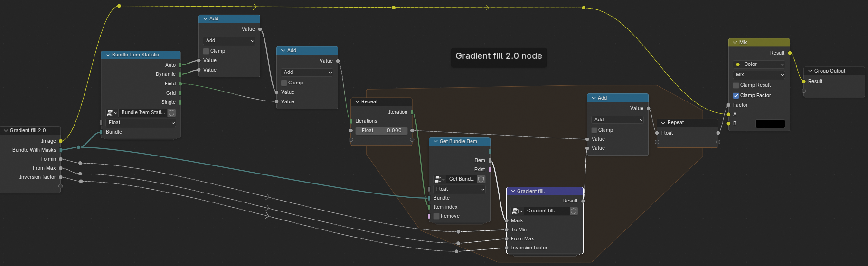Image resolution: width=868 pixels, height=266 pixels.
Task: Select the Gradient fill 2.0 node annotation label
Action: pyautogui.click(x=499, y=56)
